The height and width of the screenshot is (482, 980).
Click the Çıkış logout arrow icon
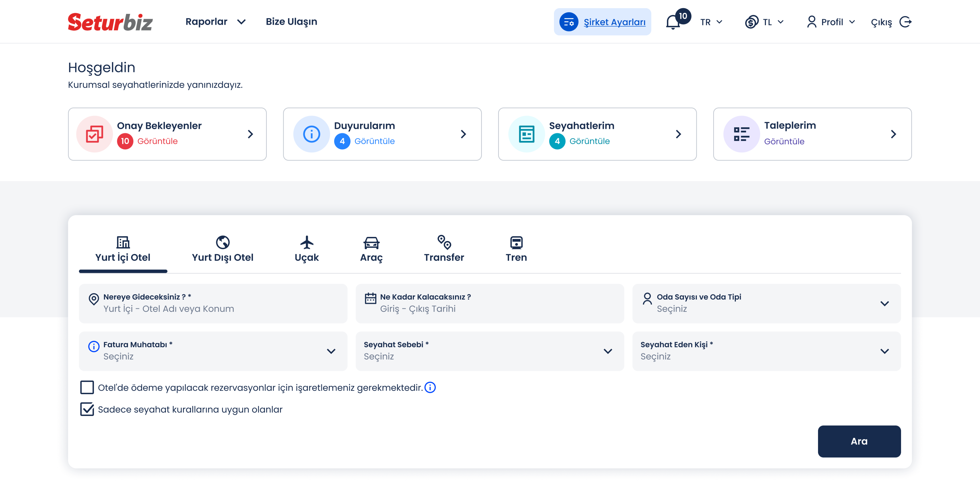pos(905,22)
